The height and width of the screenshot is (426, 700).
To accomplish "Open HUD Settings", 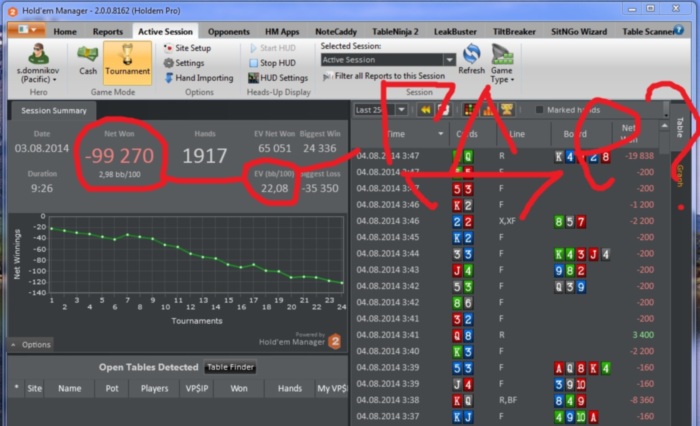I will coord(278,78).
